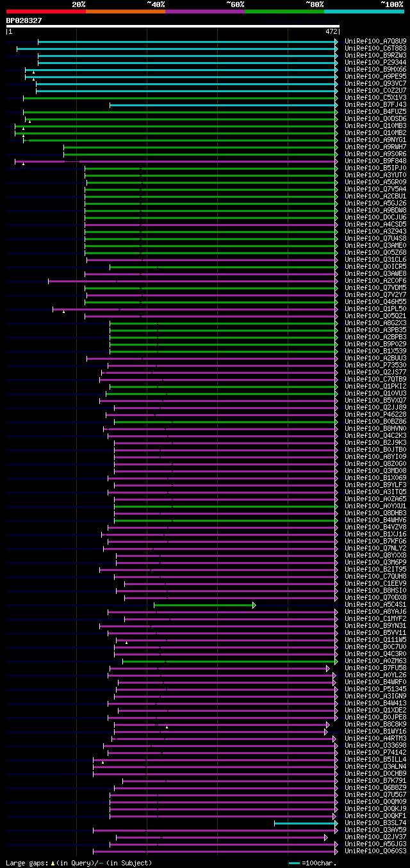Image resolution: width=410 pixels, height=868 pixels.
Task: Click the cyan alignment bar of B9RZW3
Action: 186,55
